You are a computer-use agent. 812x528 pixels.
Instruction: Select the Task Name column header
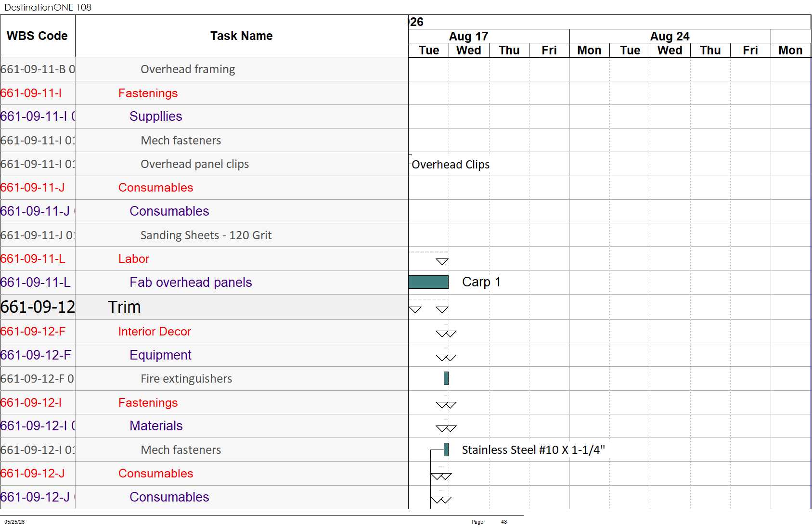pyautogui.click(x=242, y=36)
